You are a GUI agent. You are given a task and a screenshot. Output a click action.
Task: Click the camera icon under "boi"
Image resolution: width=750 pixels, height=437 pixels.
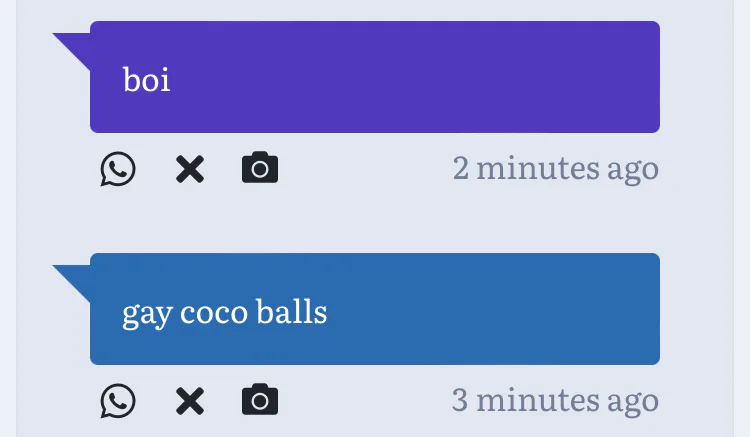tap(260, 168)
